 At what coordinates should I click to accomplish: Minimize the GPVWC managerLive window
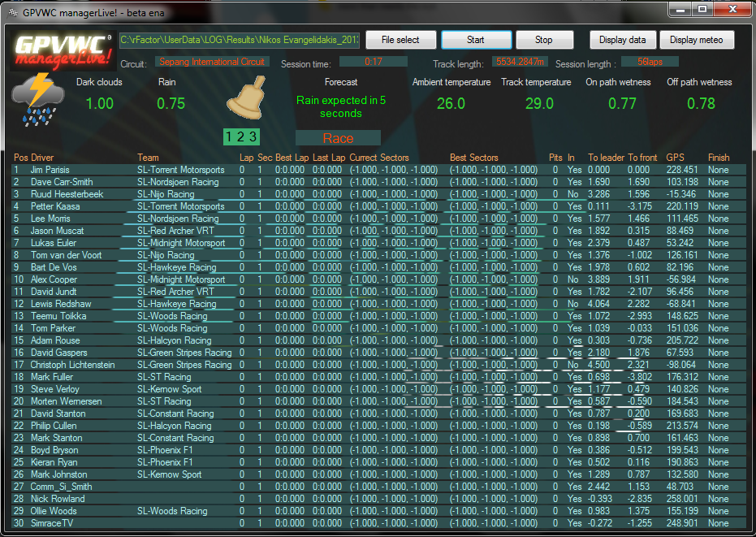(x=680, y=10)
